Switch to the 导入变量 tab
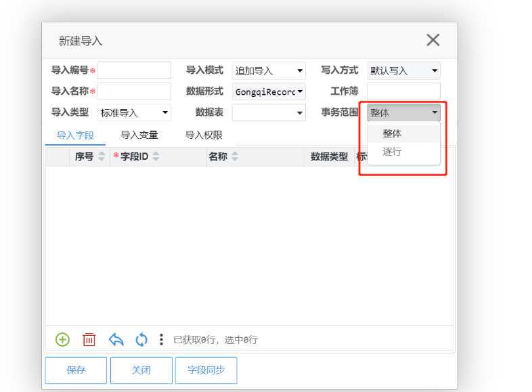Image resolution: width=532 pixels, height=392 pixels. point(139,135)
